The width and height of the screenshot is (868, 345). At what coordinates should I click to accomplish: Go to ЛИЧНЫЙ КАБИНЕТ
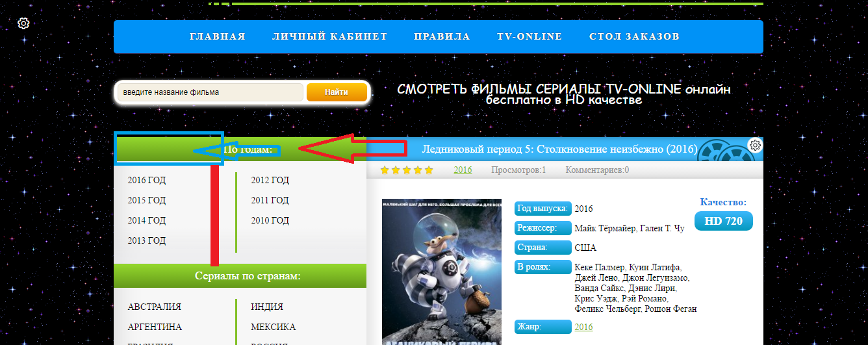tap(330, 36)
